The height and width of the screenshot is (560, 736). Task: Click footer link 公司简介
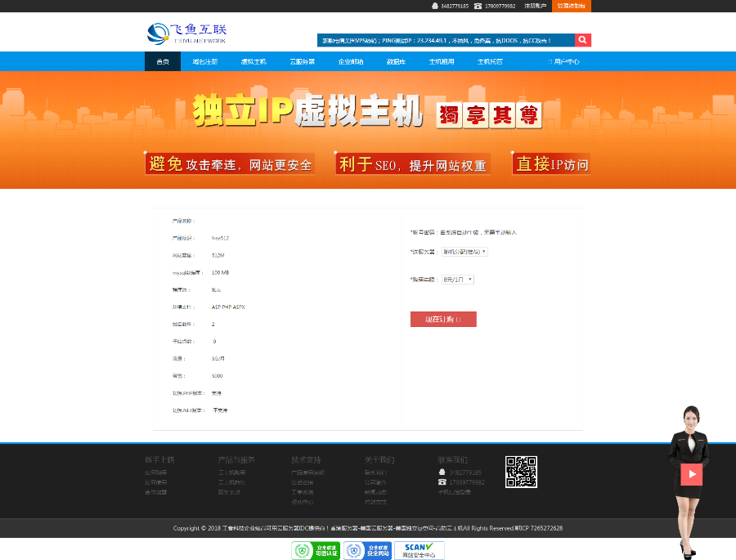(375, 482)
